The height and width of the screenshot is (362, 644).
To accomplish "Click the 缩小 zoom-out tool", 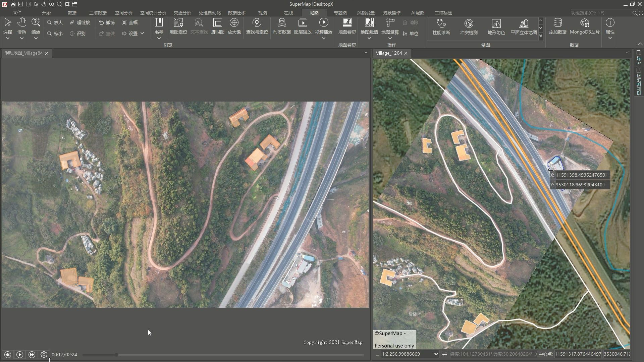I will pyautogui.click(x=55, y=34).
